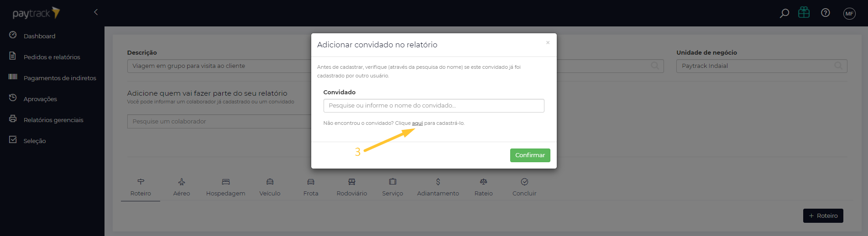Screen dimensions: 868x236
Task: Click the + Roteiro button
Action: coord(823,216)
